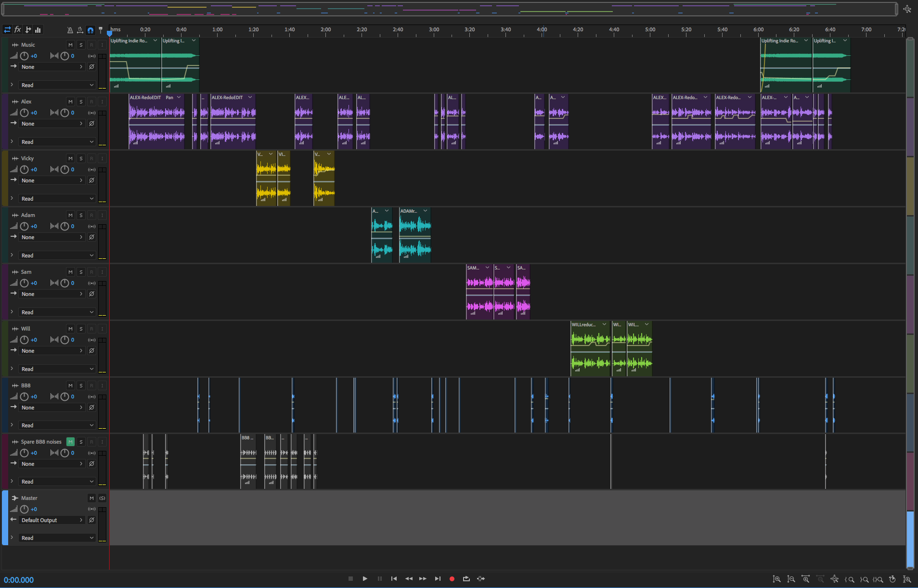This screenshot has width=918, height=588.
Task: Expand the Sam track automation lanes chevron
Action: [x=12, y=312]
